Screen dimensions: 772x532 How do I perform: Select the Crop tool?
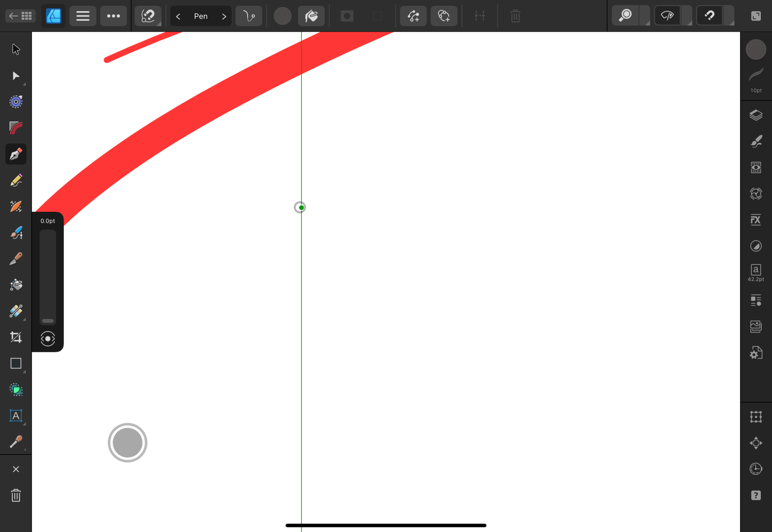[x=16, y=338]
